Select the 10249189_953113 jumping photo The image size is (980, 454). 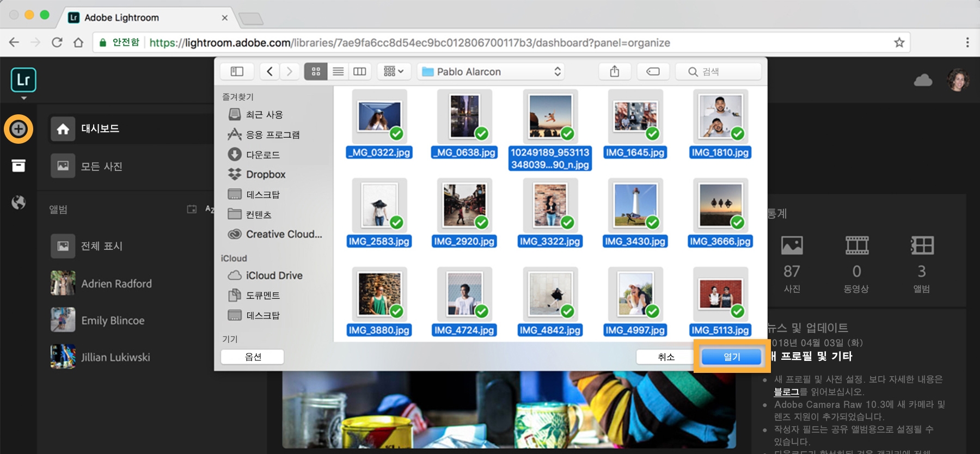[x=550, y=116]
